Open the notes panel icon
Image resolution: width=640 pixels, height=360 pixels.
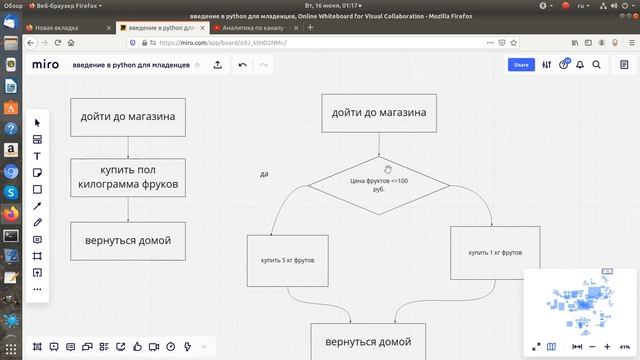point(624,64)
